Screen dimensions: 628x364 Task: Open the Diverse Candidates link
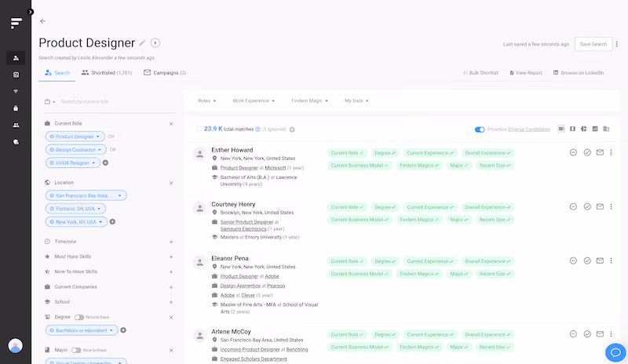click(528, 129)
